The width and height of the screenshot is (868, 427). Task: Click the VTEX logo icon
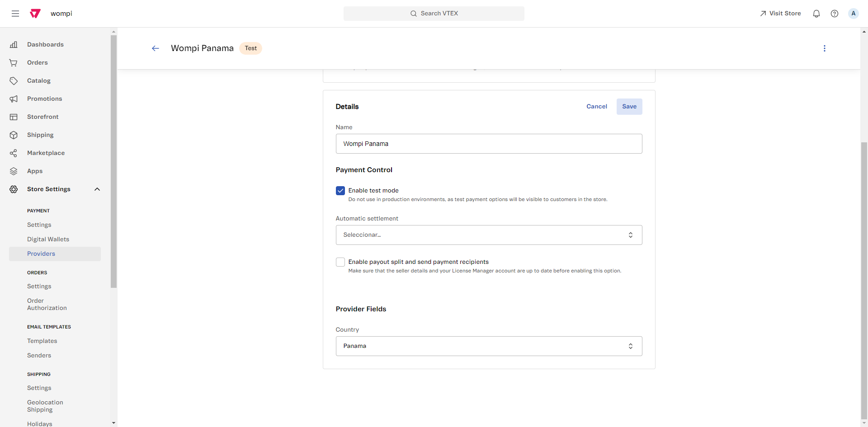(35, 14)
